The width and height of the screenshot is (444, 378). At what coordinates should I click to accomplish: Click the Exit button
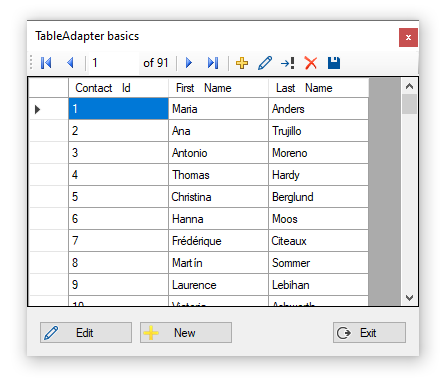click(369, 332)
